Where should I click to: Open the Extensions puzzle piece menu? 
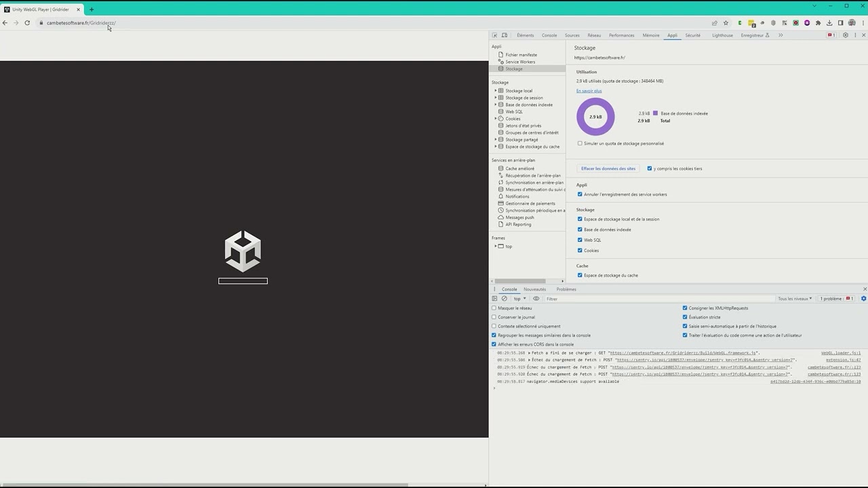pyautogui.click(x=818, y=23)
